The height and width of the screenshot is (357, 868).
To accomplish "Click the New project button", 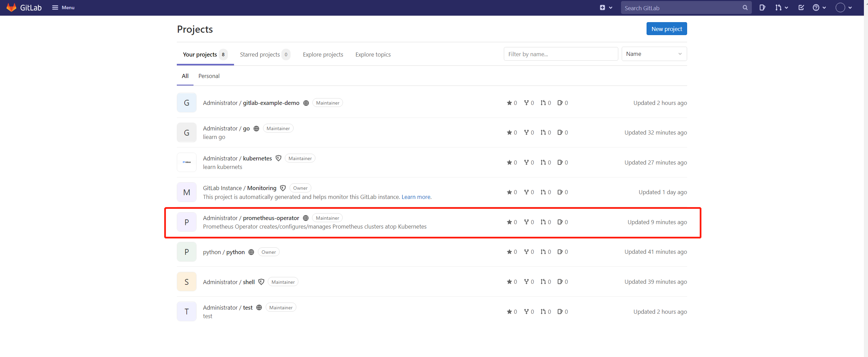I will (x=666, y=29).
